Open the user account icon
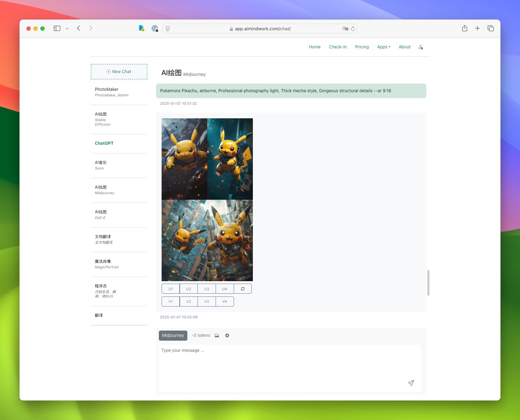The height and width of the screenshot is (420, 520). [x=421, y=47]
